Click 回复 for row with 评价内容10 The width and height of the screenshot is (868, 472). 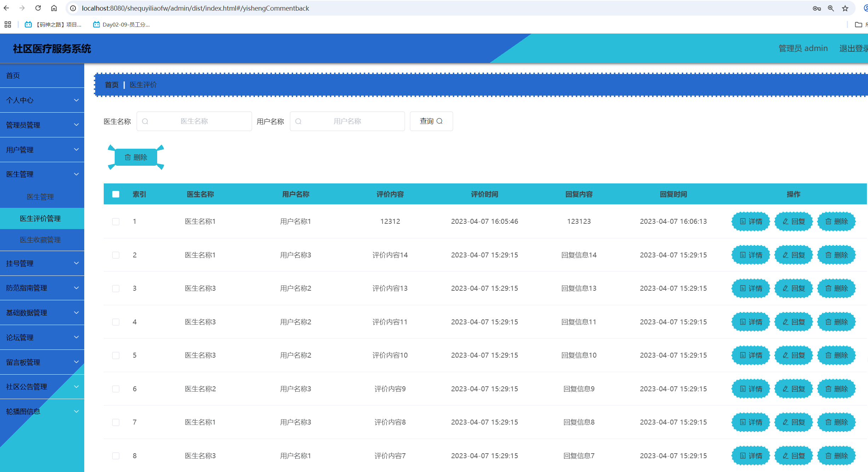[794, 355]
